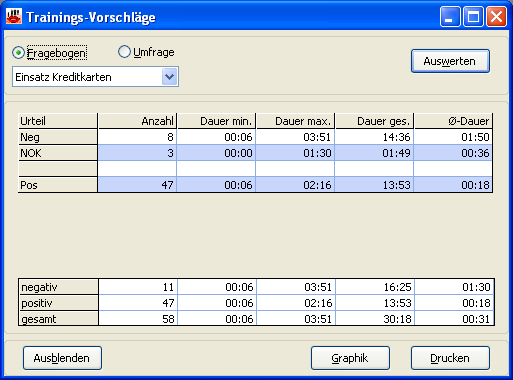The height and width of the screenshot is (380, 513).
Task: Click the Dauer min. column header
Action: pyautogui.click(x=216, y=121)
